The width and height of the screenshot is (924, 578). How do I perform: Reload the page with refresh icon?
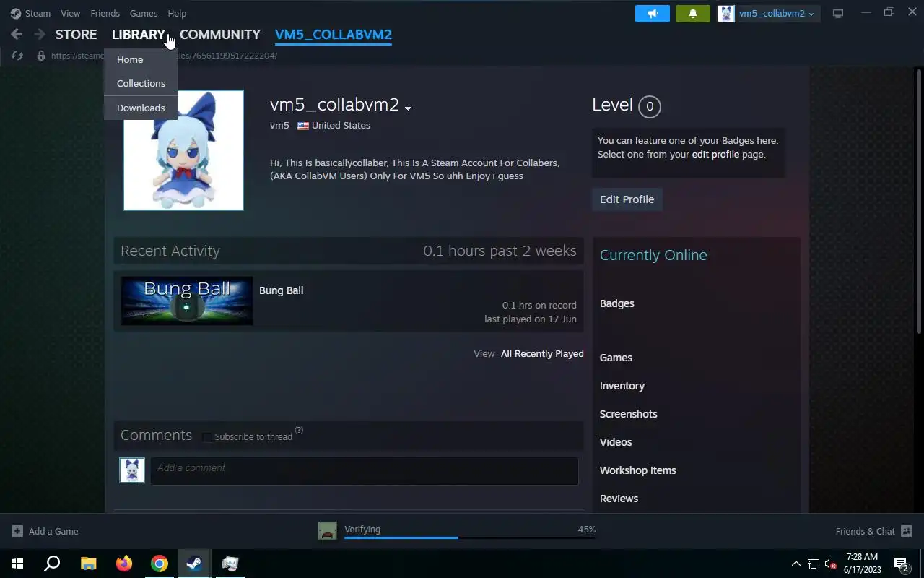click(x=18, y=56)
